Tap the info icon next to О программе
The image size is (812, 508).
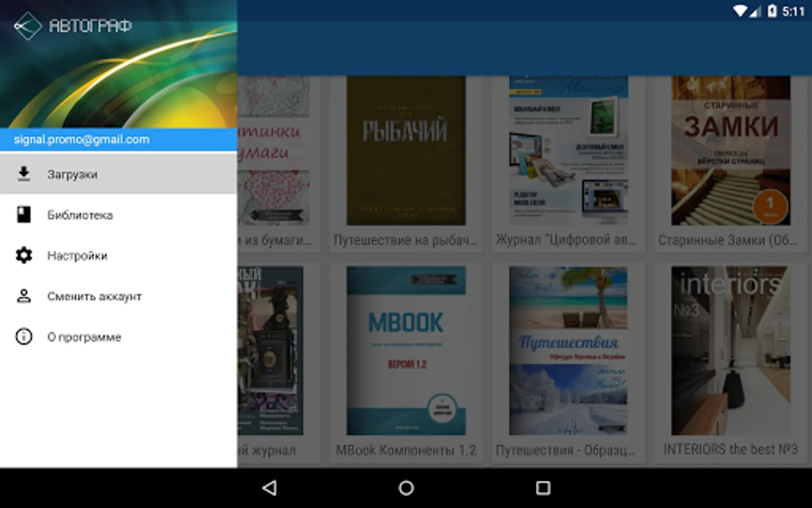(24, 336)
